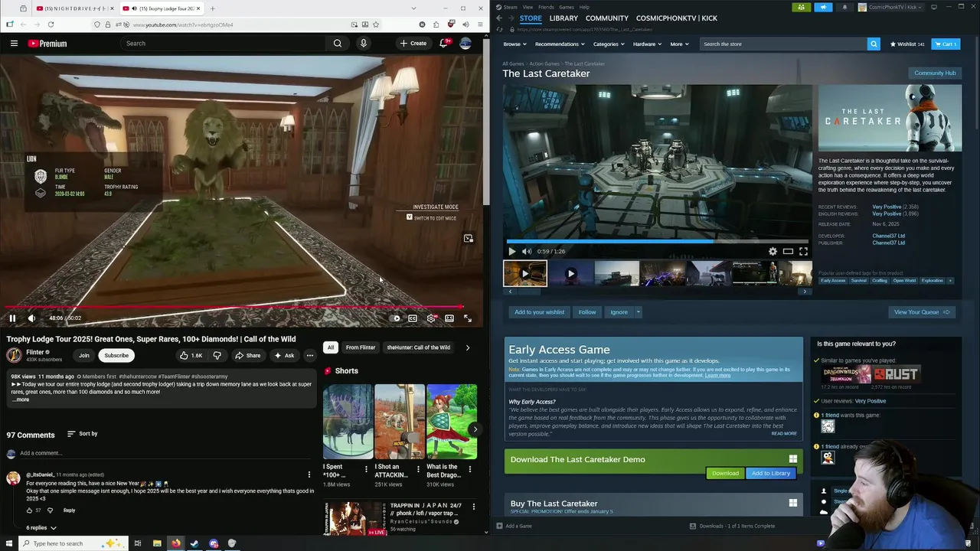
Task: Expand video description with ...more
Action: click(x=21, y=399)
